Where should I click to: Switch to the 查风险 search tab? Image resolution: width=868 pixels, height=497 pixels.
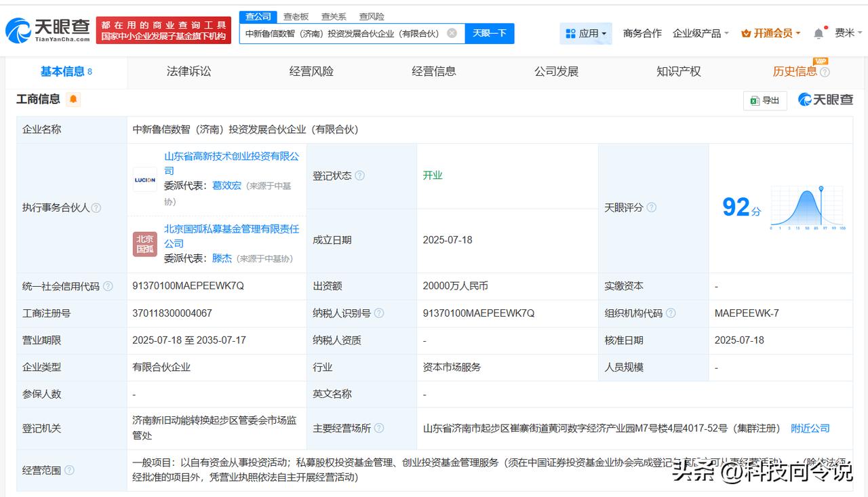pos(372,16)
